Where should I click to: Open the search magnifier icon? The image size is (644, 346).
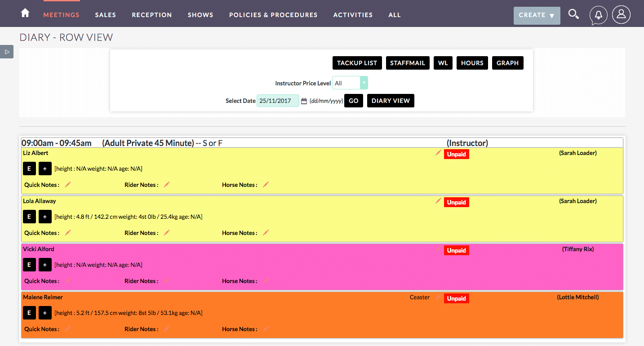pos(573,14)
